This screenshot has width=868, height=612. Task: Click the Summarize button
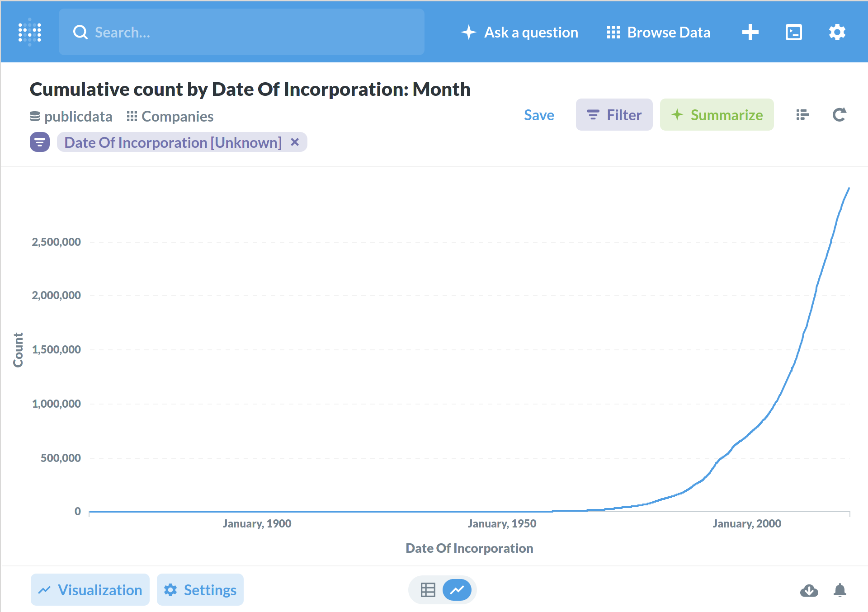click(x=717, y=115)
